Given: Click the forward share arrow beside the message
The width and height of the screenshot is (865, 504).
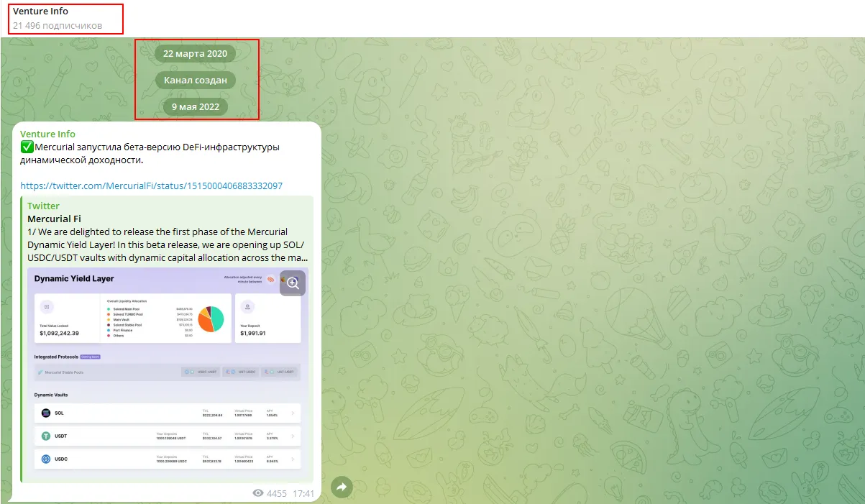Looking at the screenshot, I should click(x=342, y=487).
